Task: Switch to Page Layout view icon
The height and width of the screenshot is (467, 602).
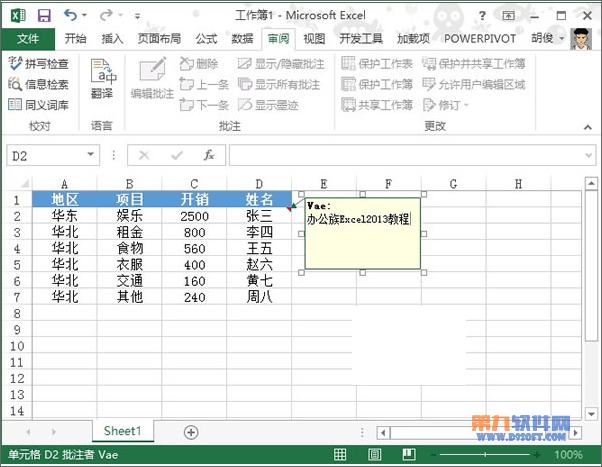Action: [375, 454]
